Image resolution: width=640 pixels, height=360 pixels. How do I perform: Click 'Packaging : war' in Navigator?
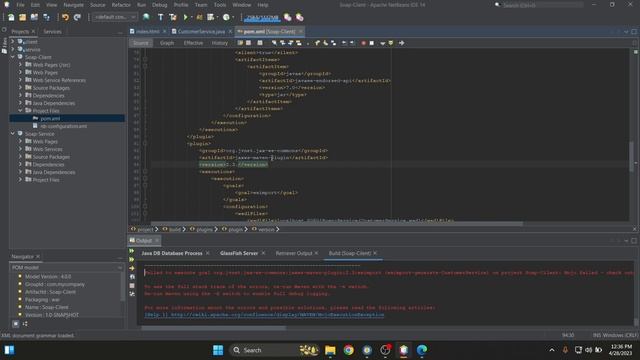coord(42,300)
